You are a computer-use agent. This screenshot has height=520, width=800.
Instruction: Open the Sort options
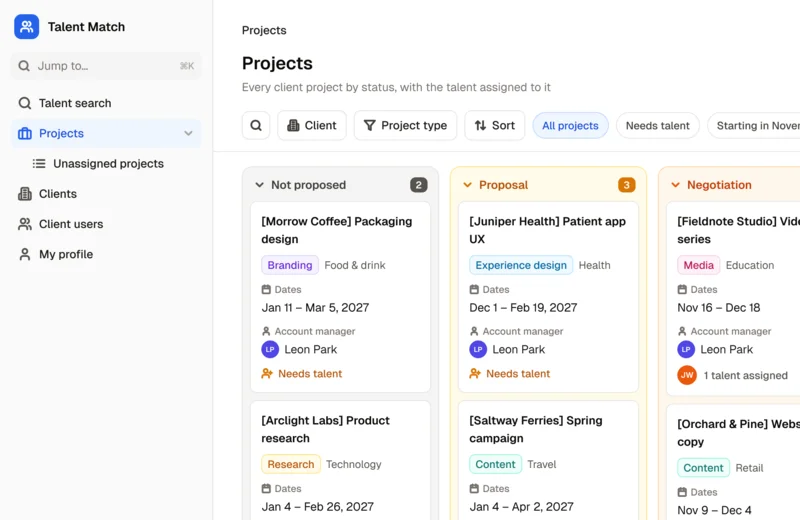(x=494, y=126)
